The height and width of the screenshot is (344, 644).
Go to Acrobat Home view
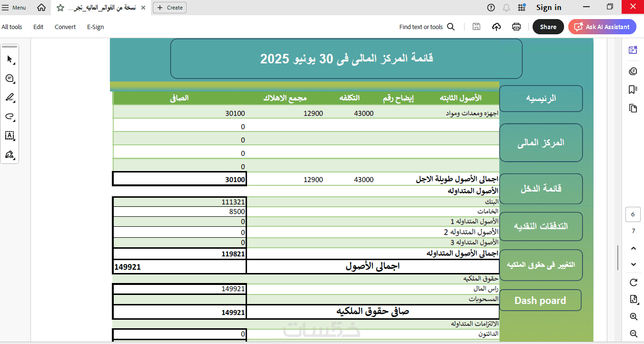coord(41,8)
